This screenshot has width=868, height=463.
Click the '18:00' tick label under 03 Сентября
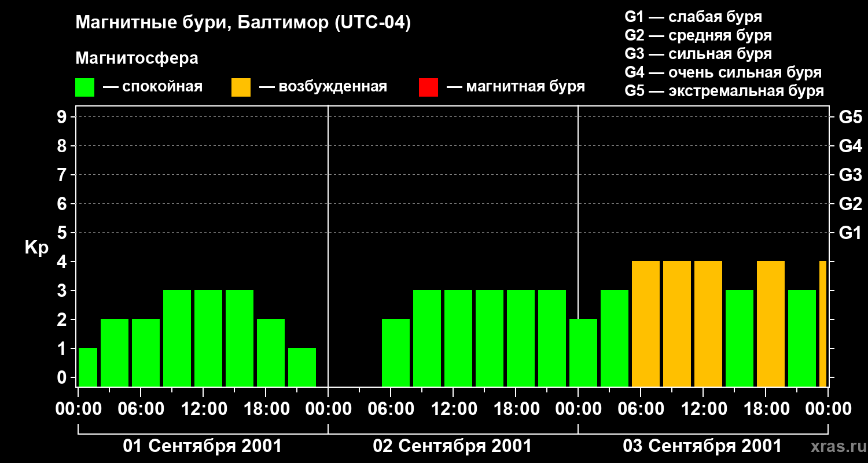click(766, 409)
